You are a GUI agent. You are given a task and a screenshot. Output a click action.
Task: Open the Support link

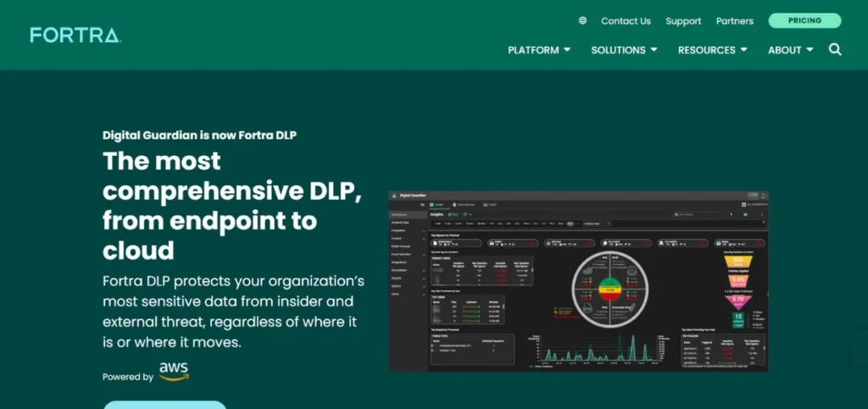683,21
